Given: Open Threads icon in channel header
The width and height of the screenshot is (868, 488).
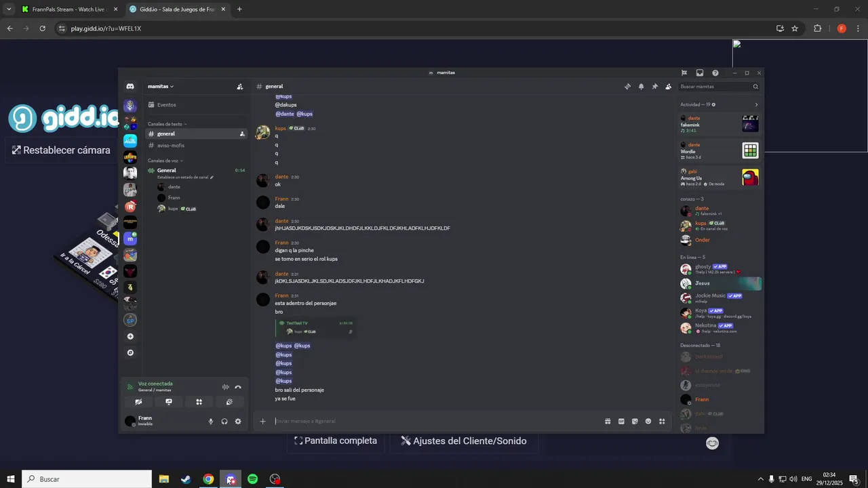Looking at the screenshot, I should click(x=627, y=87).
